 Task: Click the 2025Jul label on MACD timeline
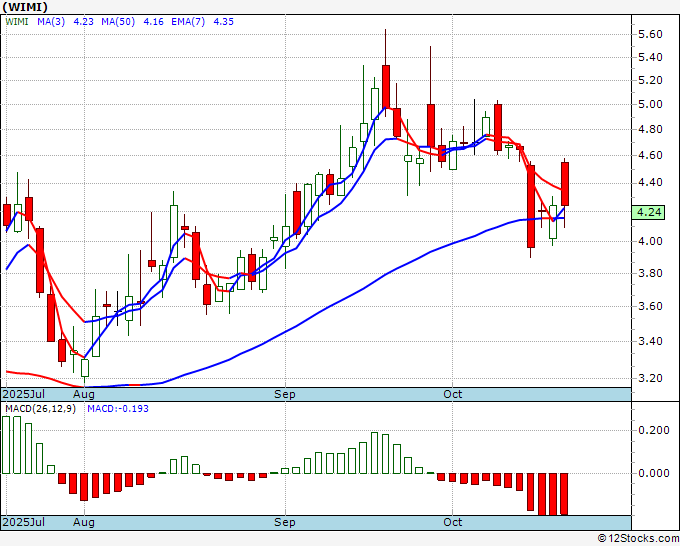[x=24, y=522]
